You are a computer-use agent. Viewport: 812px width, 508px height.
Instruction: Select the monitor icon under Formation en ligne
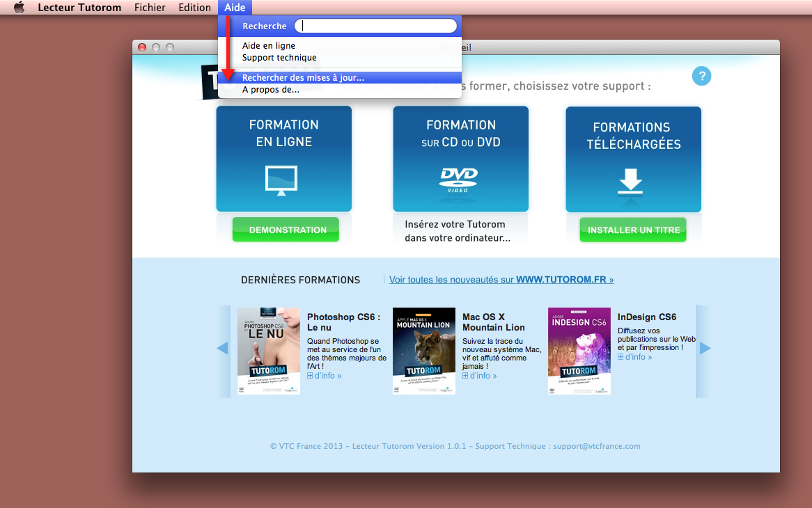(x=281, y=180)
